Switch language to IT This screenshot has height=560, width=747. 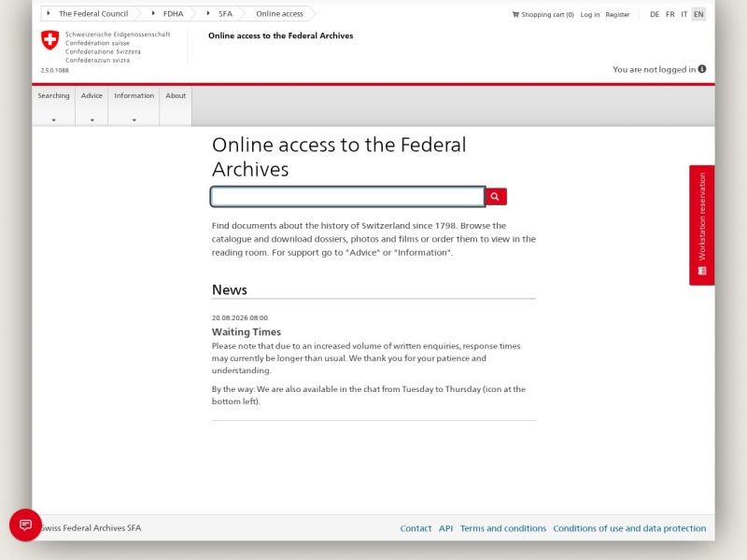point(684,14)
